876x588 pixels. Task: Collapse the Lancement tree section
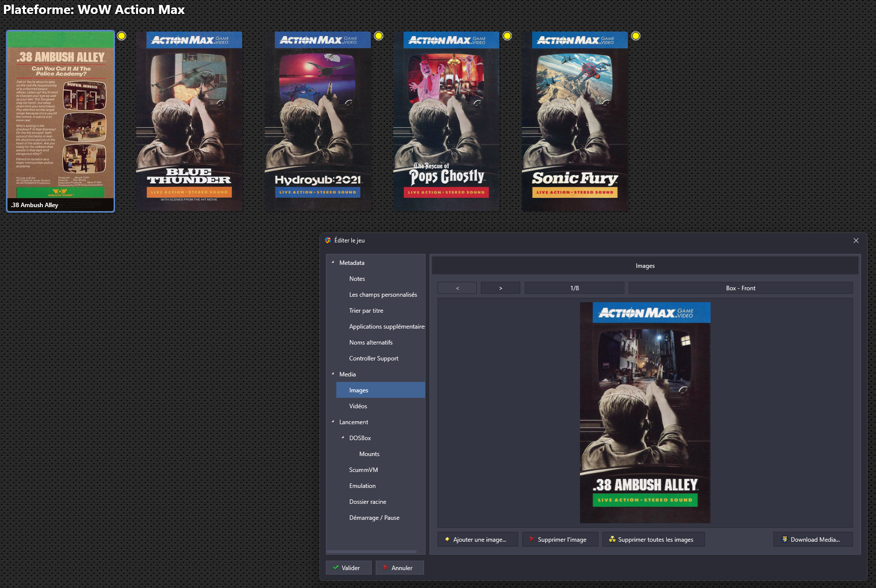pos(333,422)
